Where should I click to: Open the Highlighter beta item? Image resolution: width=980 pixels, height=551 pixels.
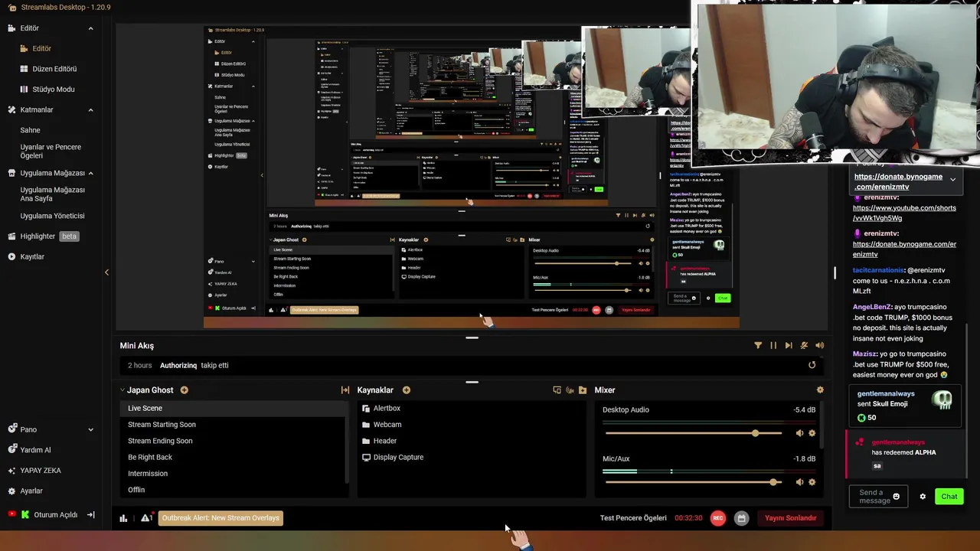(x=44, y=236)
